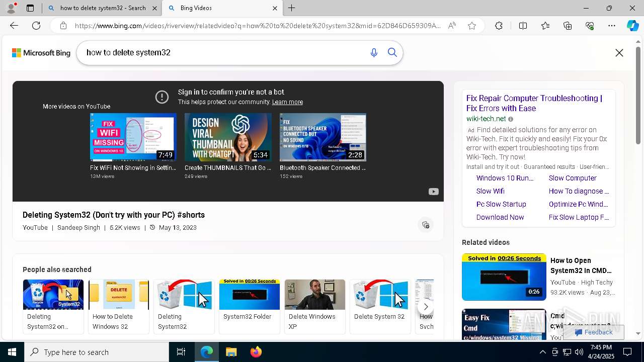The height and width of the screenshot is (362, 644).
Task: Open the Windows Start menu
Action: [12, 352]
